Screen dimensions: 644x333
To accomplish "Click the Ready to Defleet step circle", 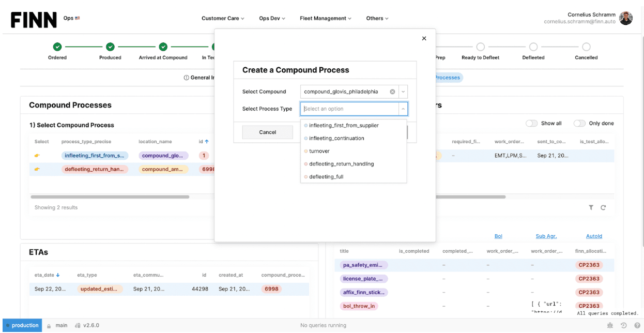I will pos(480,47).
